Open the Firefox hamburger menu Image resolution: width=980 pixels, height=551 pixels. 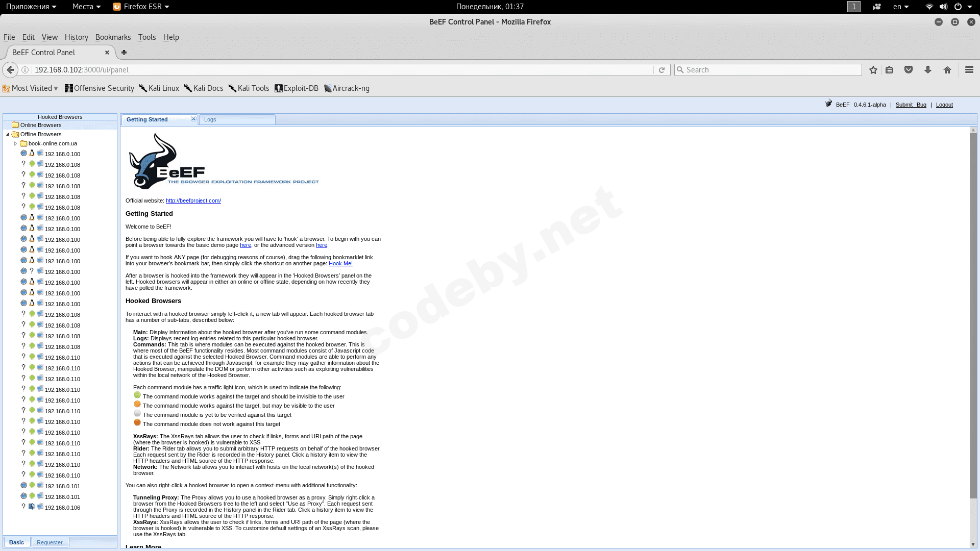(969, 70)
